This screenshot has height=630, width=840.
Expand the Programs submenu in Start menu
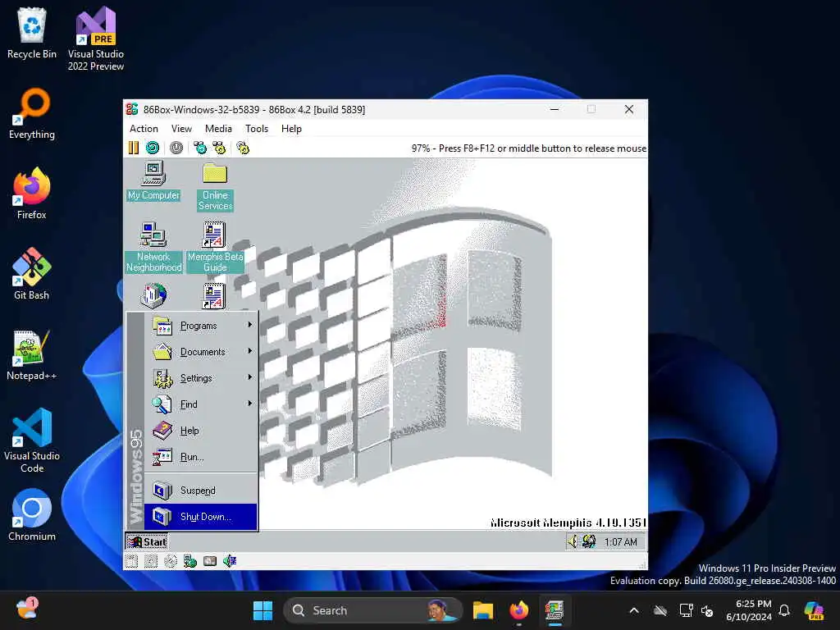(x=201, y=326)
